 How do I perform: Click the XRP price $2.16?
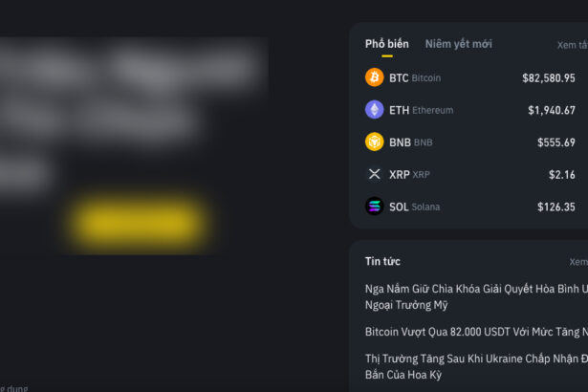(x=561, y=175)
